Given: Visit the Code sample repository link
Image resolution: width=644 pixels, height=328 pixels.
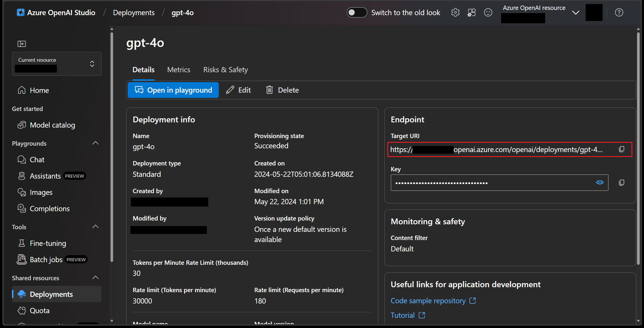Looking at the screenshot, I should pyautogui.click(x=428, y=301).
